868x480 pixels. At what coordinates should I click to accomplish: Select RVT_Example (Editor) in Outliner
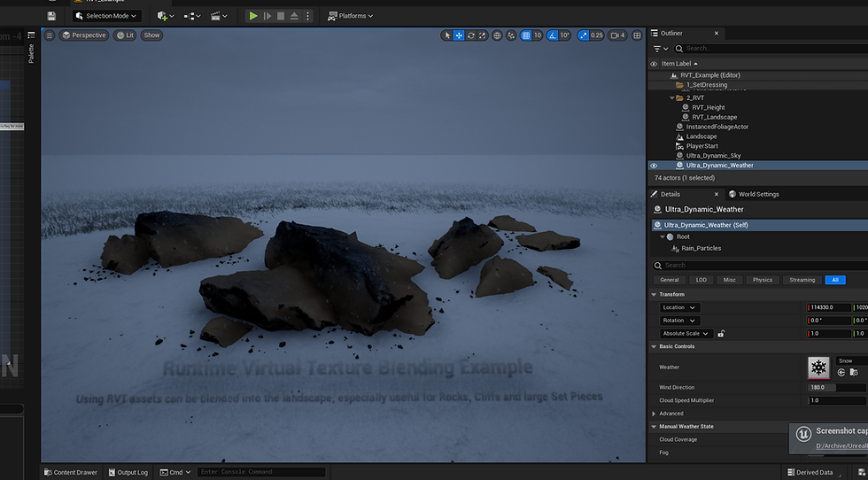(x=710, y=75)
